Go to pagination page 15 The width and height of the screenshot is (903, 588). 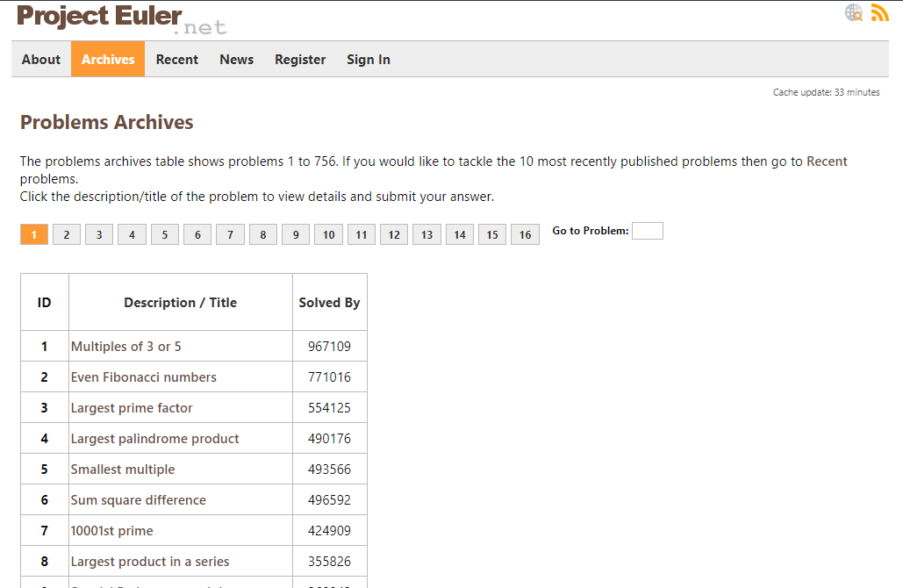point(492,234)
